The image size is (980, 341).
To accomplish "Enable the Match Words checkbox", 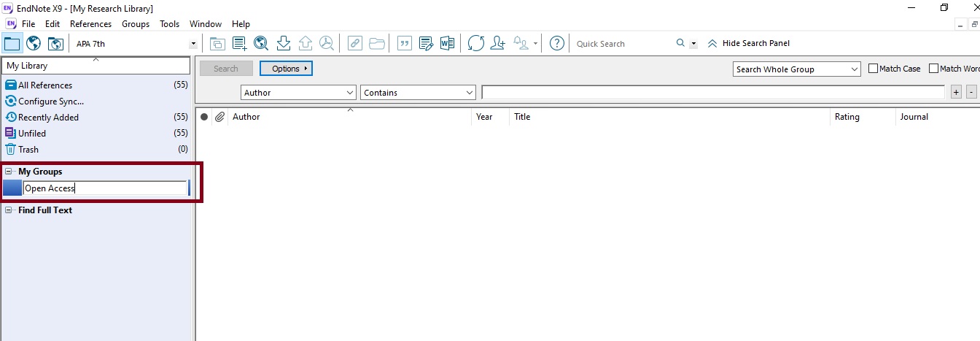I will tap(933, 69).
